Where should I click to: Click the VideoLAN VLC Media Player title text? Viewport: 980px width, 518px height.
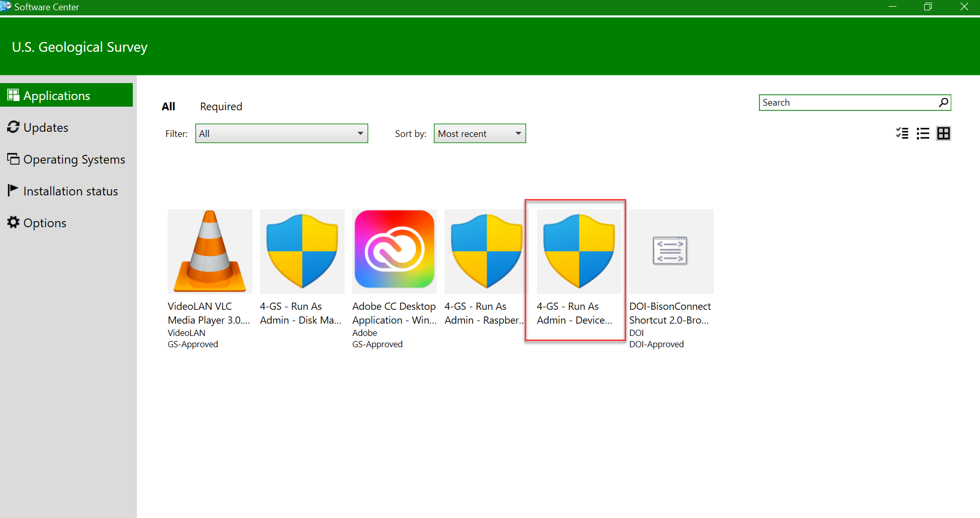(209, 313)
